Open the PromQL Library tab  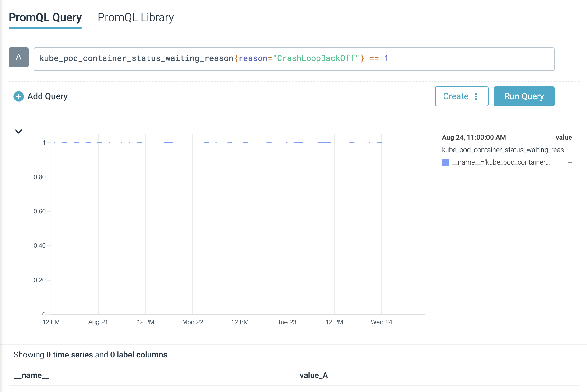[136, 17]
